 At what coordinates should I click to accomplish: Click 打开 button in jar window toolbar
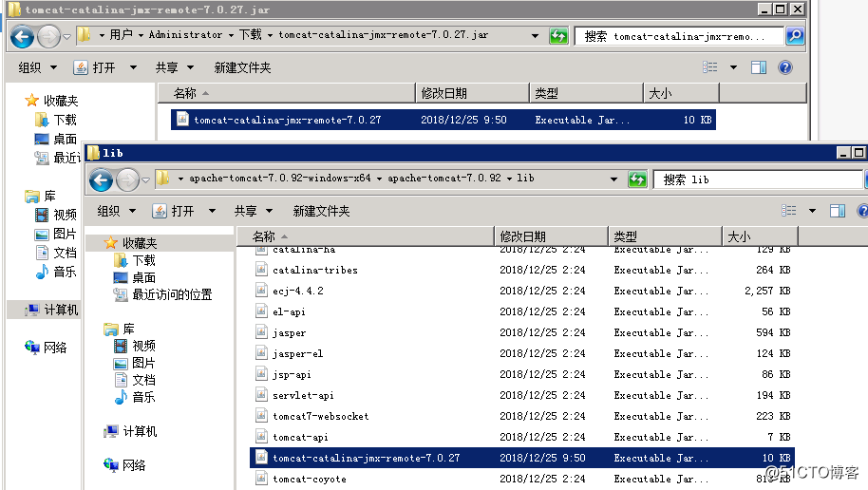pyautogui.click(x=95, y=67)
